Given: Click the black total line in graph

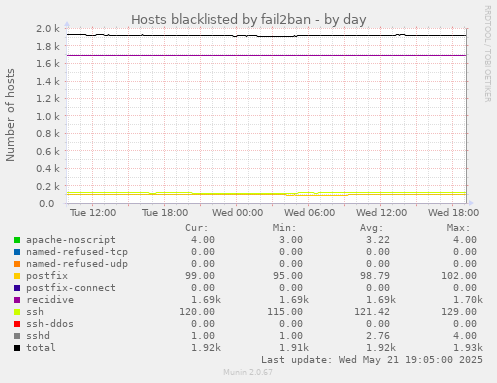Looking at the screenshot, I should 267,35.
